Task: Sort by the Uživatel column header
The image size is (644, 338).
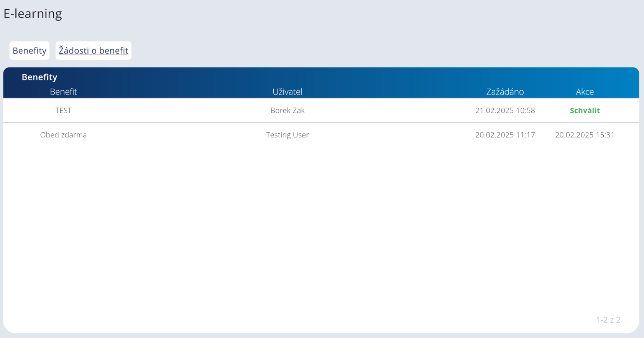Action: tap(287, 92)
